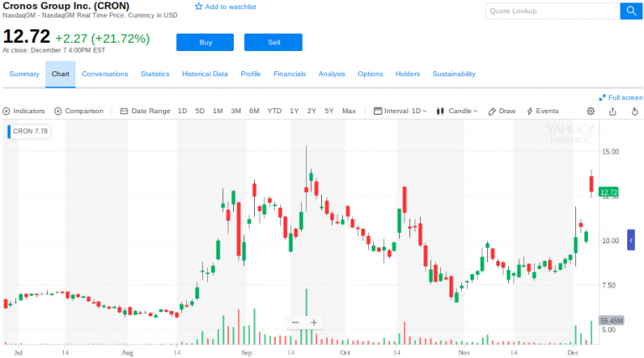Click the Indicators plus icon
Viewport: 644px width, 358px height.
coord(6,112)
